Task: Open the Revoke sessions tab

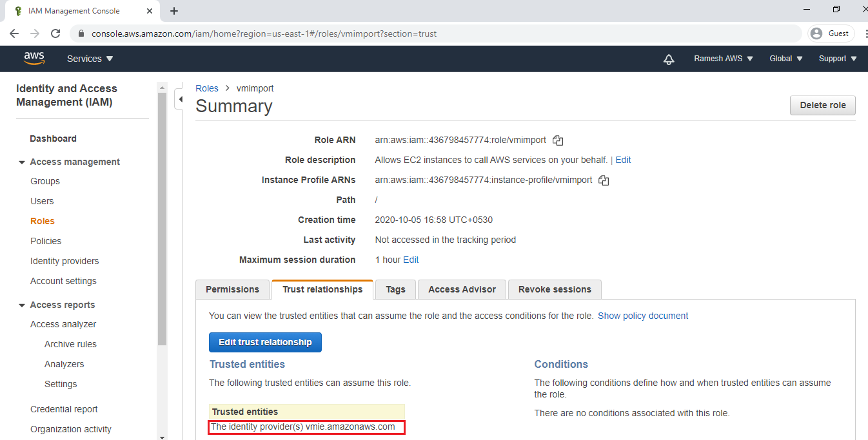Action: [555, 290]
